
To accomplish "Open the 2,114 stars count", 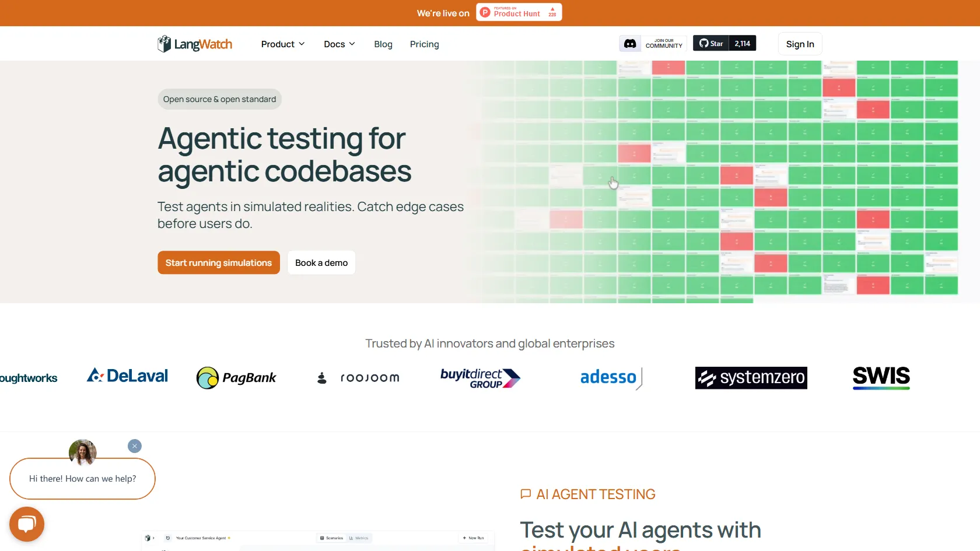I will tap(743, 43).
